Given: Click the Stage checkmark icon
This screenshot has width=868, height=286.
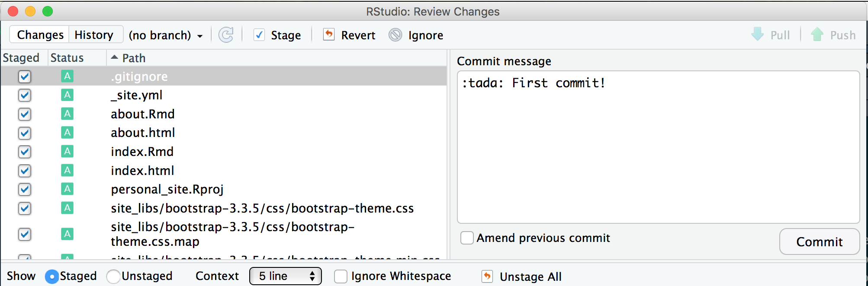Looking at the screenshot, I should 259,35.
